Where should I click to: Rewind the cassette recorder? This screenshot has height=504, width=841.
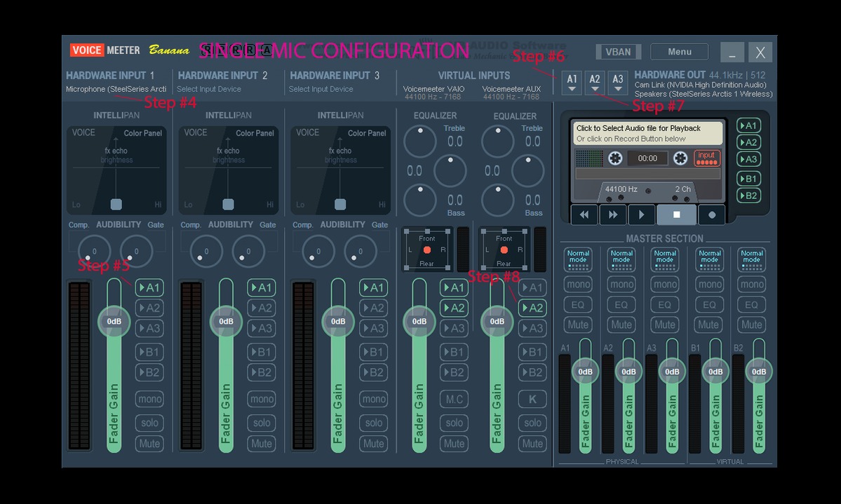584,214
